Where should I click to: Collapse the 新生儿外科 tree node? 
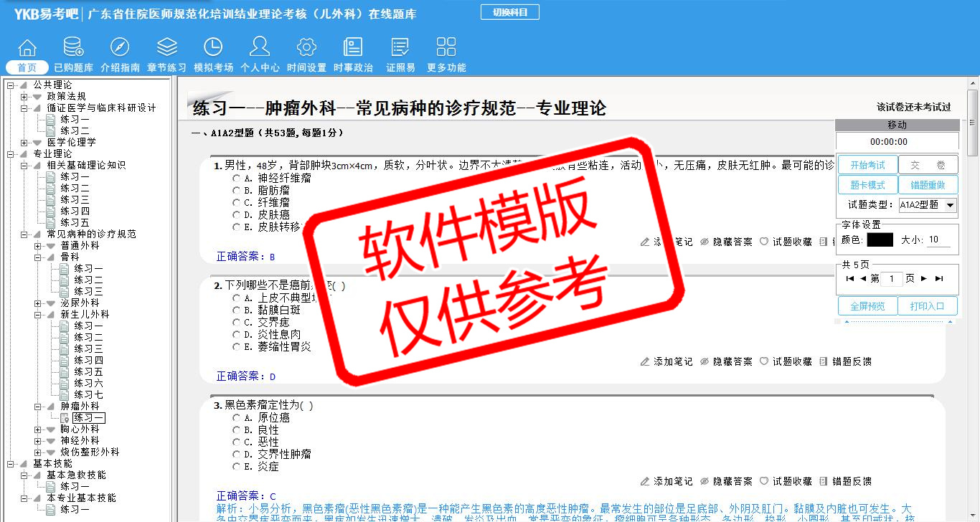pos(38,315)
